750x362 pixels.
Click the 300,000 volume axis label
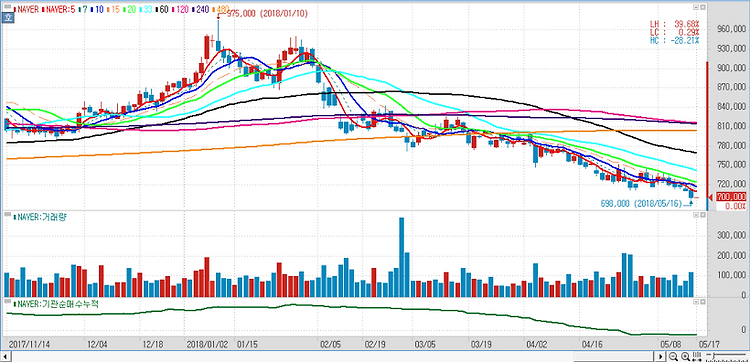tap(731, 236)
